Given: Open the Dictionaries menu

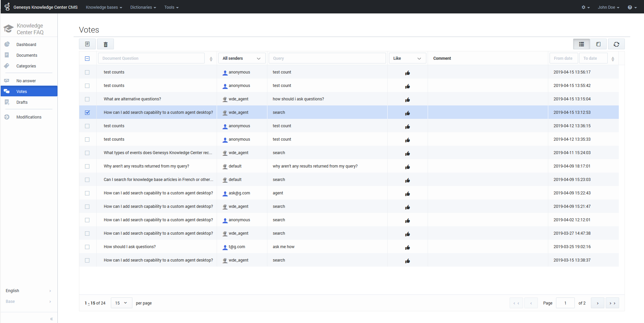Looking at the screenshot, I should click(x=143, y=7).
